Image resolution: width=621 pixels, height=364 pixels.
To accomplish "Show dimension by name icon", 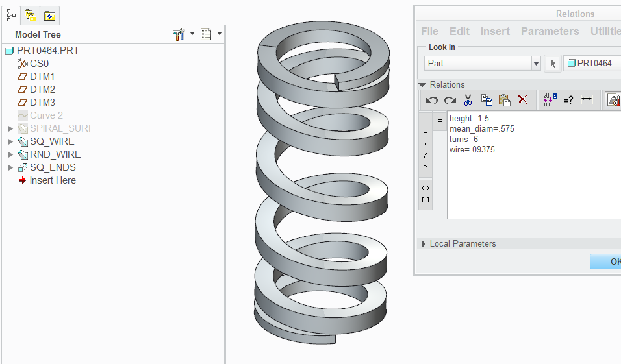I will click(x=587, y=100).
